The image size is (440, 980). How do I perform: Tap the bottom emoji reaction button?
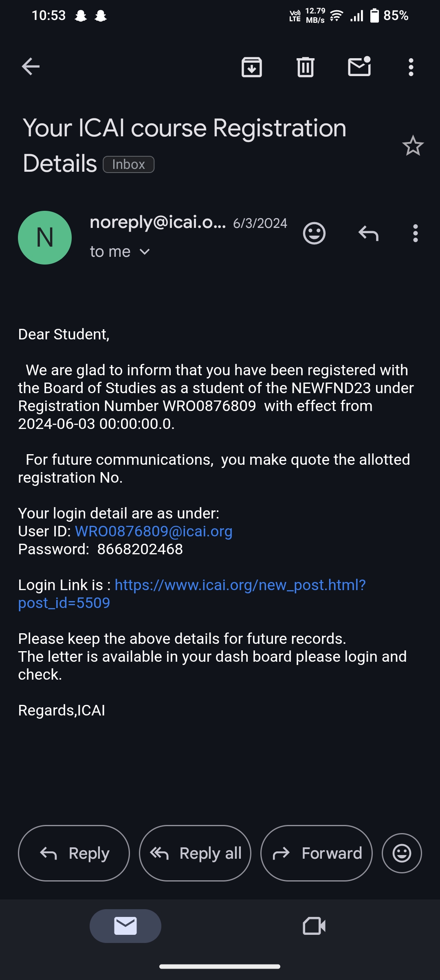pos(401,853)
